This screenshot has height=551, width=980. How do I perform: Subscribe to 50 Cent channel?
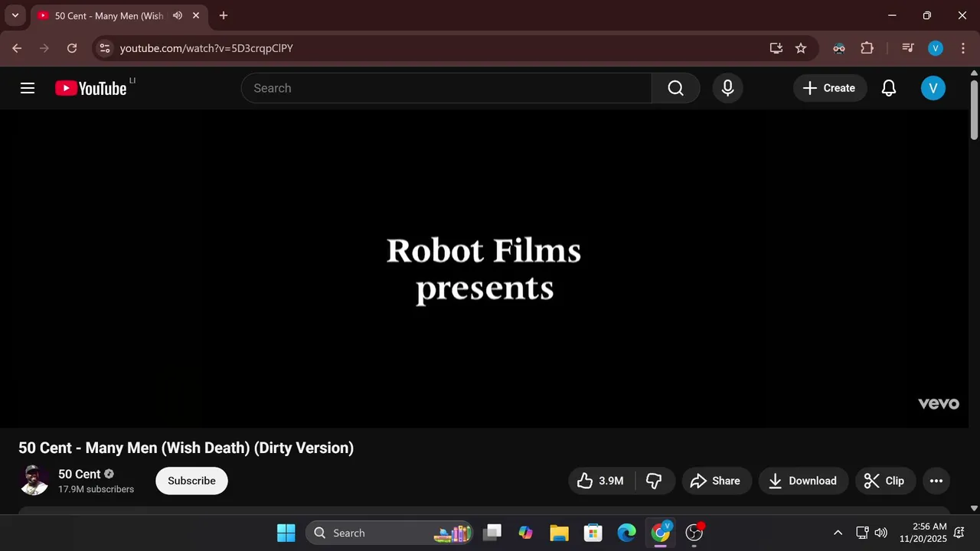point(191,481)
